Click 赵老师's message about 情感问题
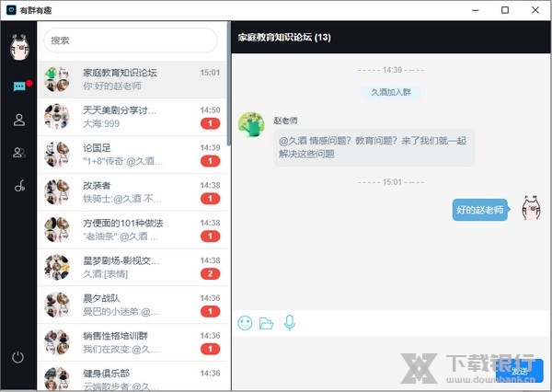 pyautogui.click(x=374, y=147)
